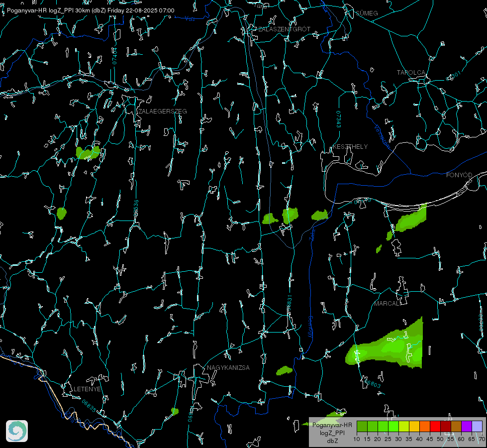Click the SÜMEG town label

[x=367, y=13]
